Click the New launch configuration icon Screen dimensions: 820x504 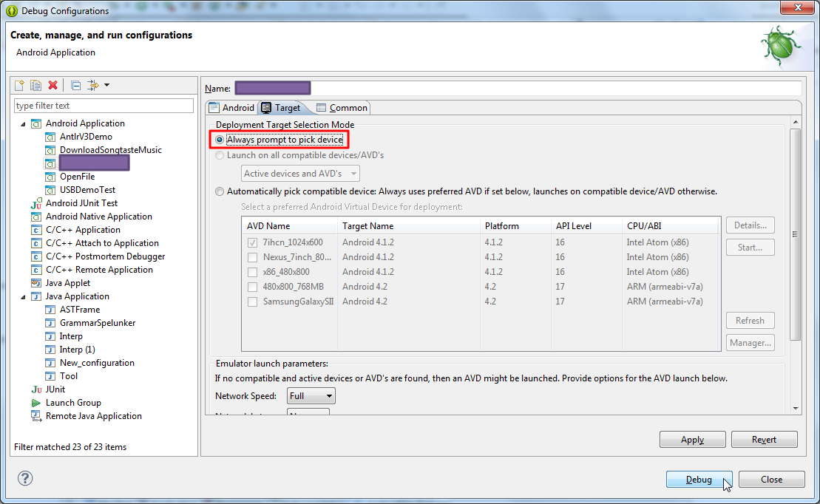[x=20, y=85]
